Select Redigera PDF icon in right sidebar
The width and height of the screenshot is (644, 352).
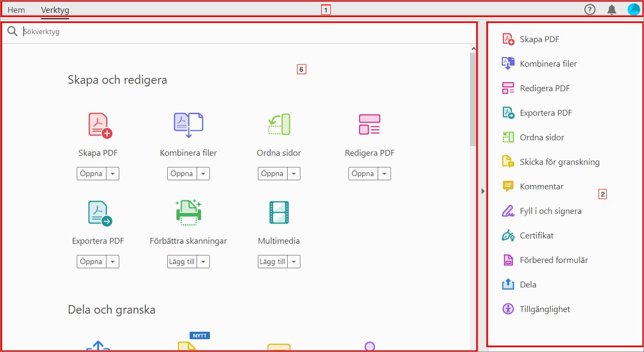point(508,88)
